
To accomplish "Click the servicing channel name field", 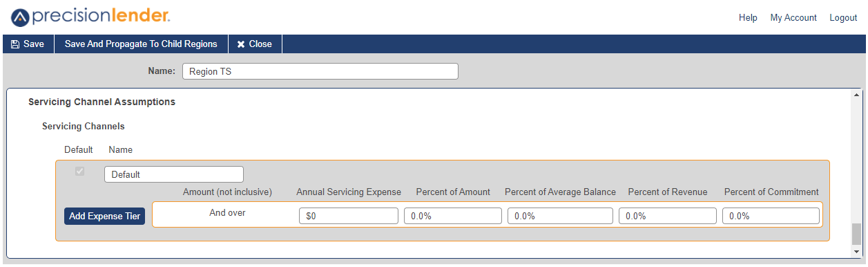I will 174,174.
